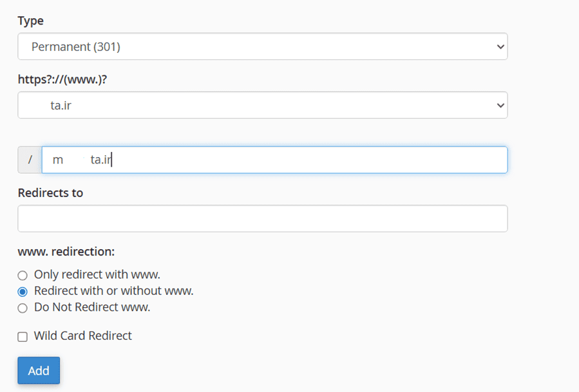Select the Redirect with or without www. radio button
The height and width of the screenshot is (392, 579).
coord(23,292)
